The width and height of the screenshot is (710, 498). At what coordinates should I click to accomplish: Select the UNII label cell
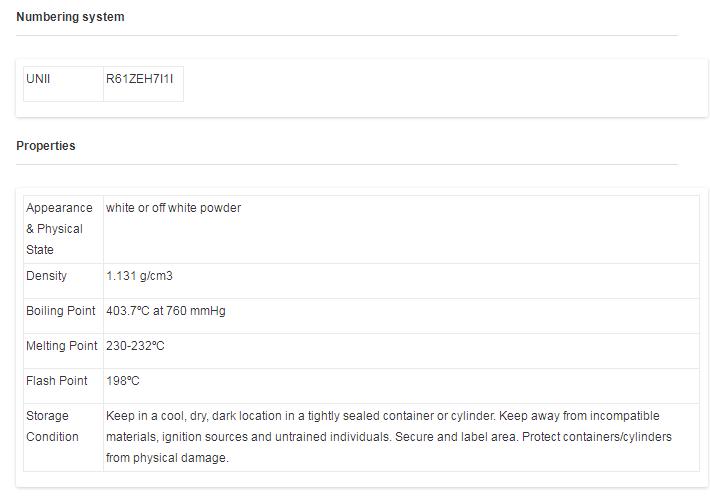click(63, 84)
